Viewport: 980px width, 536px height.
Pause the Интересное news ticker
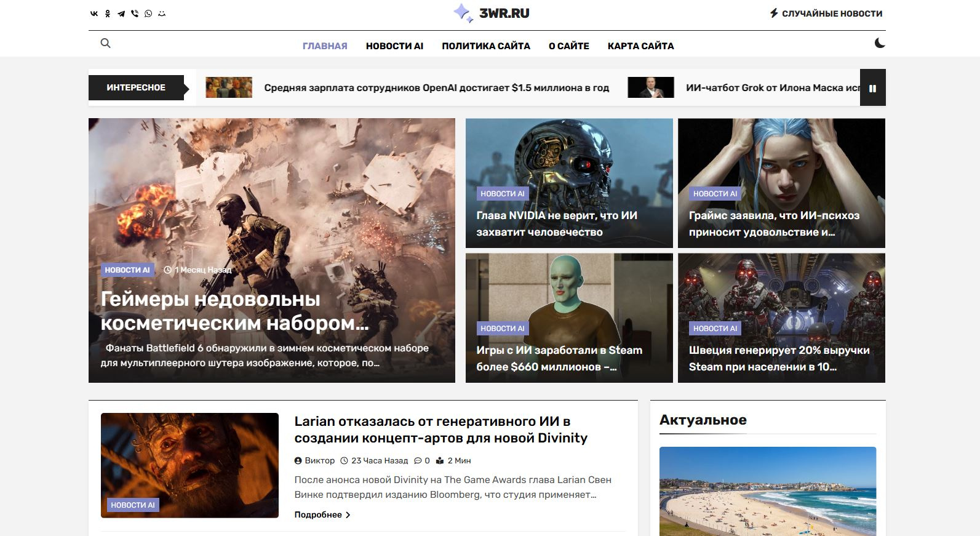pyautogui.click(x=872, y=88)
